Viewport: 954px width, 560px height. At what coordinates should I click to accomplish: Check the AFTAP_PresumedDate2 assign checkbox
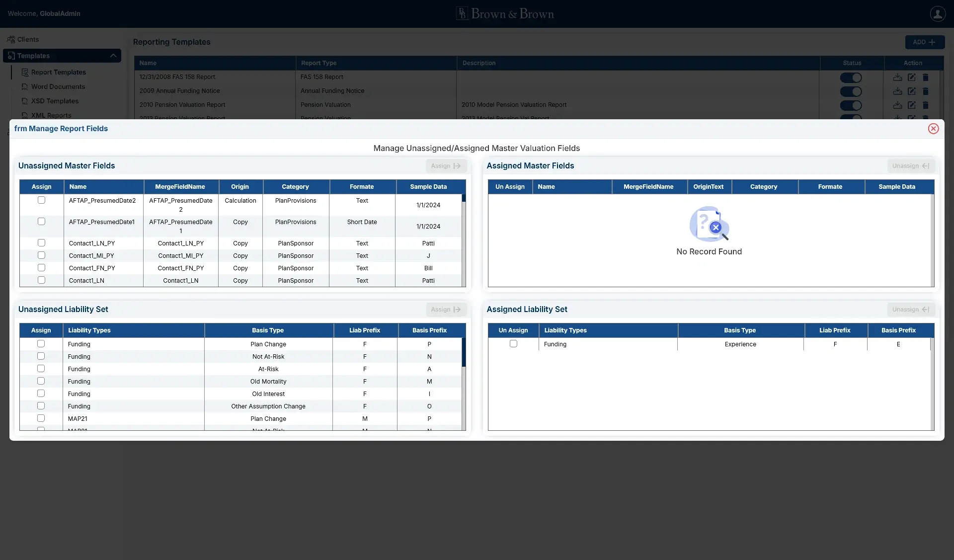coord(41,200)
